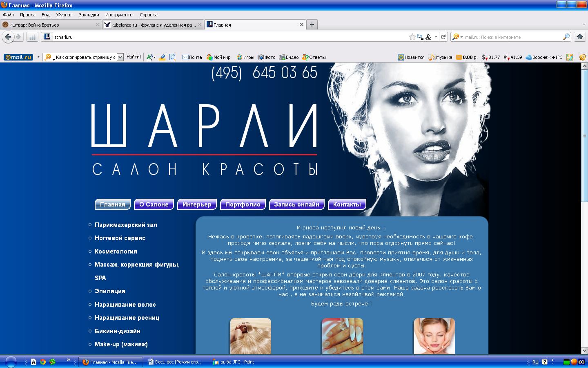588x368 pixels.
Task: Open Фото from the mail.ru toolbar
Action: 266,57
